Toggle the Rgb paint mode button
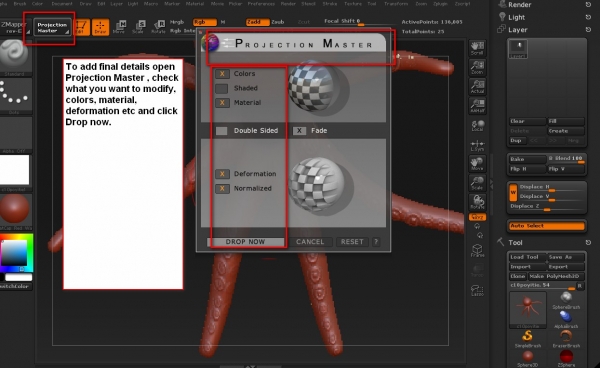600x368 pixels. point(204,22)
